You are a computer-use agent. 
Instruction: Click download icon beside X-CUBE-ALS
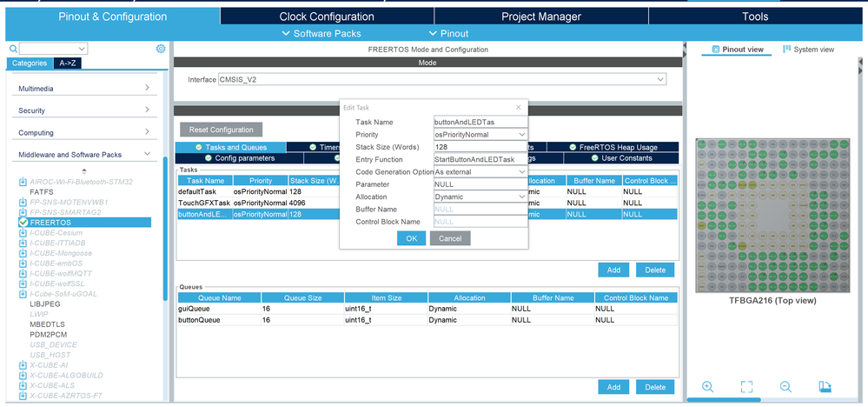point(23,385)
